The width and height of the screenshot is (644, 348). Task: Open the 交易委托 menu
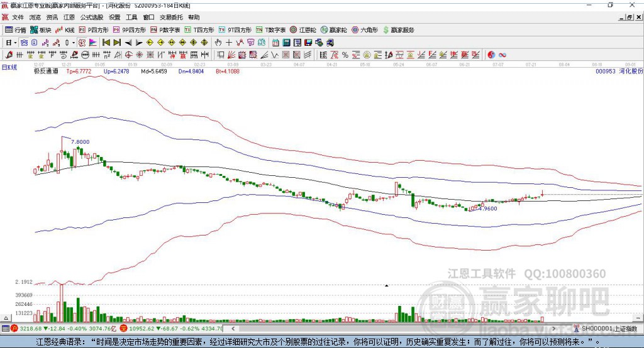171,17
